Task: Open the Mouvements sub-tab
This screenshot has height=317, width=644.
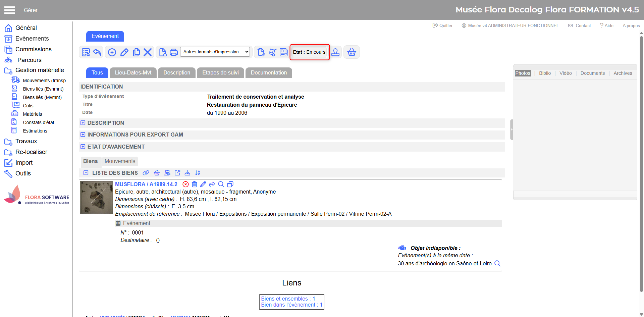Action: [x=120, y=161]
